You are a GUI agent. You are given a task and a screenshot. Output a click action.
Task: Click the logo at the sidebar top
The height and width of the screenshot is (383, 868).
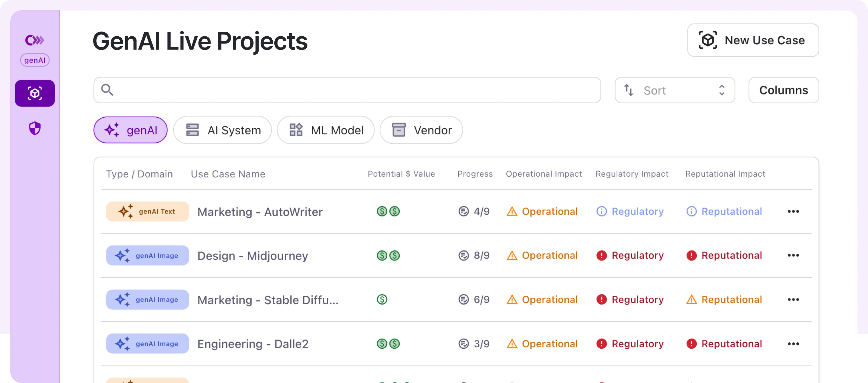click(x=35, y=40)
